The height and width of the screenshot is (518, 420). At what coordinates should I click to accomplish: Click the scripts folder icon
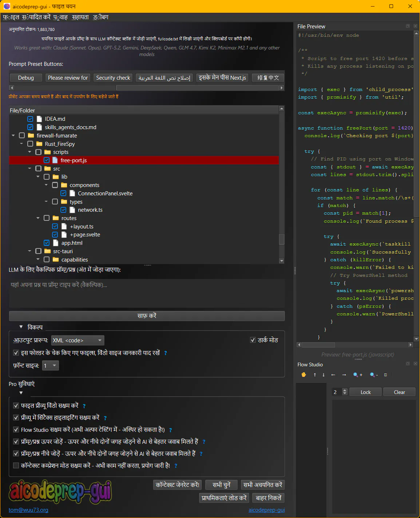48,152
